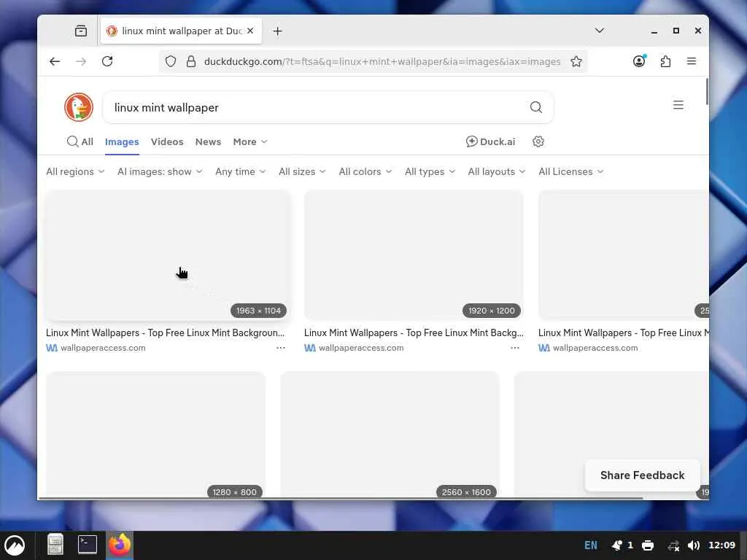Show site security padlock info
Viewport: 747px width, 560px height.
(191, 61)
